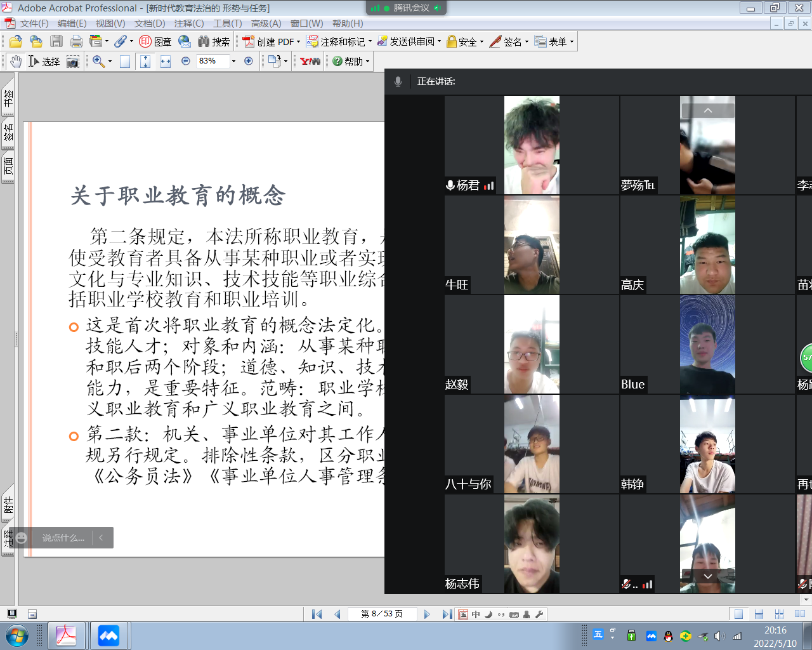The image size is (812, 650).
Task: Jump to first page arrow
Action: point(317,614)
